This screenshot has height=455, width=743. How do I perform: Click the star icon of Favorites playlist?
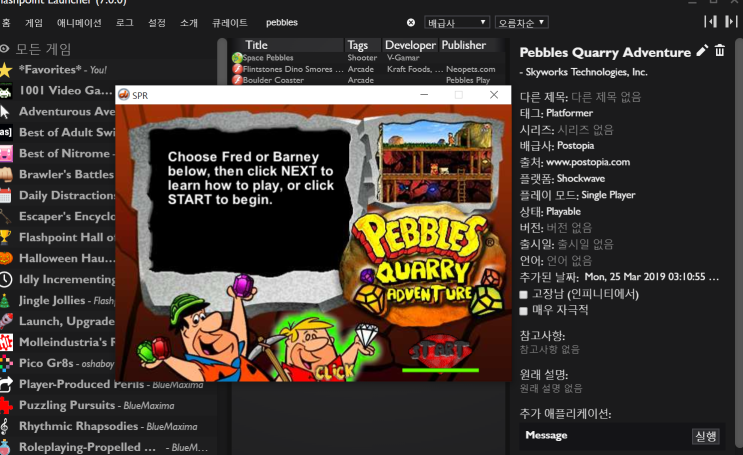(6, 70)
